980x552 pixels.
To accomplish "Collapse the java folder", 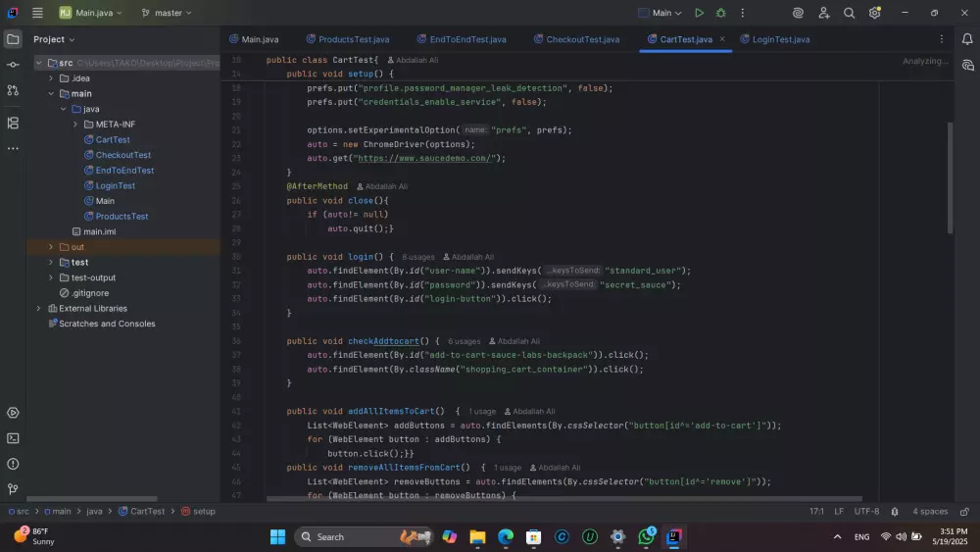I will (x=63, y=109).
